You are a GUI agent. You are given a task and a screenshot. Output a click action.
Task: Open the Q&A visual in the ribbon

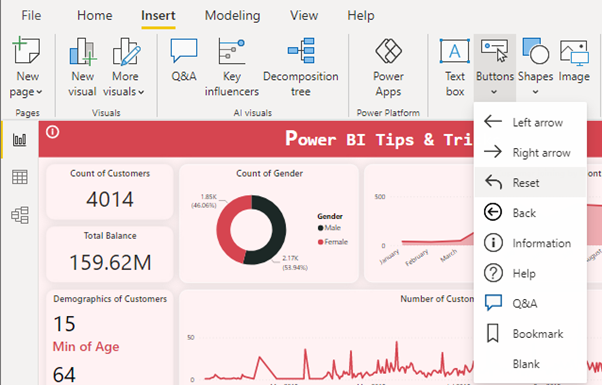tap(184, 60)
